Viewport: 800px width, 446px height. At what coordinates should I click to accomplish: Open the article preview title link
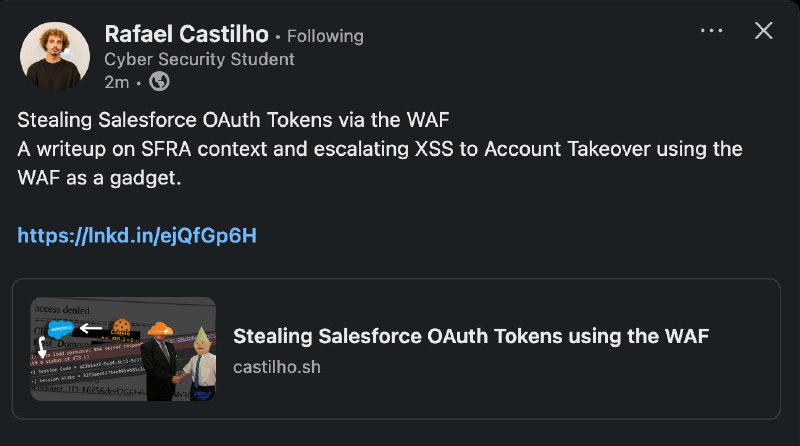pos(470,336)
